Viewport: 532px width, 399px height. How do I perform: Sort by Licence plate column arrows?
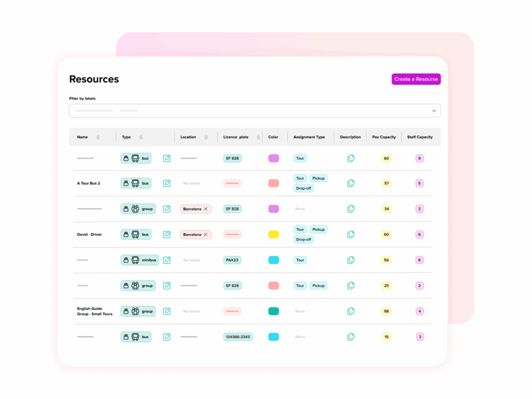[258, 137]
